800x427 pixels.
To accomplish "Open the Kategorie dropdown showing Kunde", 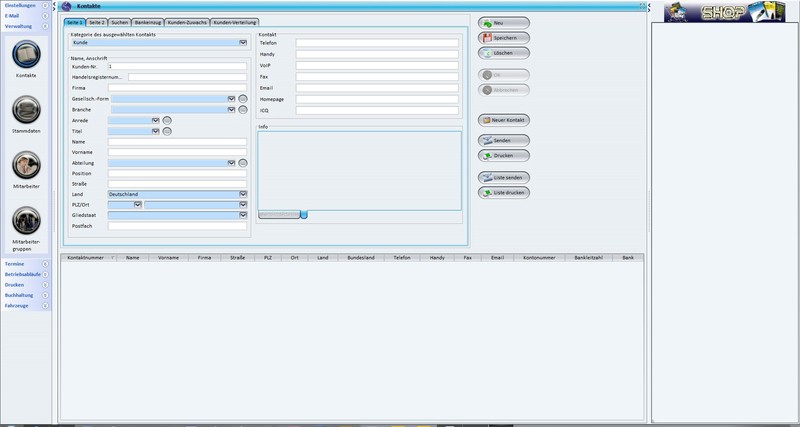I will point(243,43).
